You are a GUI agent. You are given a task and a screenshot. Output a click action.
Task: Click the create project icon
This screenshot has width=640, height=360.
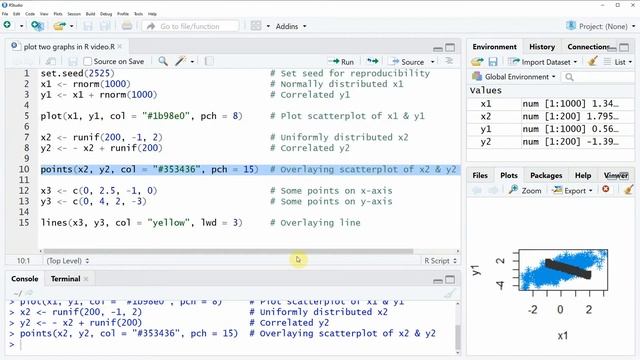pyautogui.click(x=37, y=26)
